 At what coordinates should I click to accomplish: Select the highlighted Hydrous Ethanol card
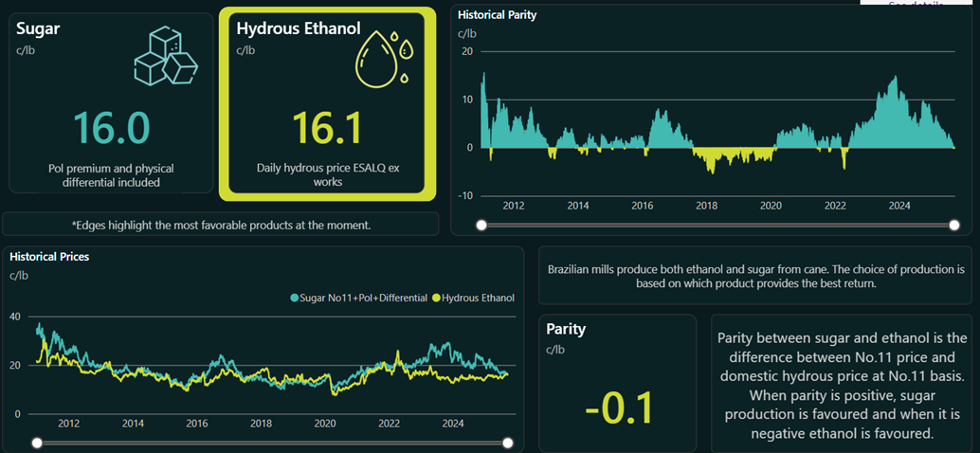click(327, 104)
